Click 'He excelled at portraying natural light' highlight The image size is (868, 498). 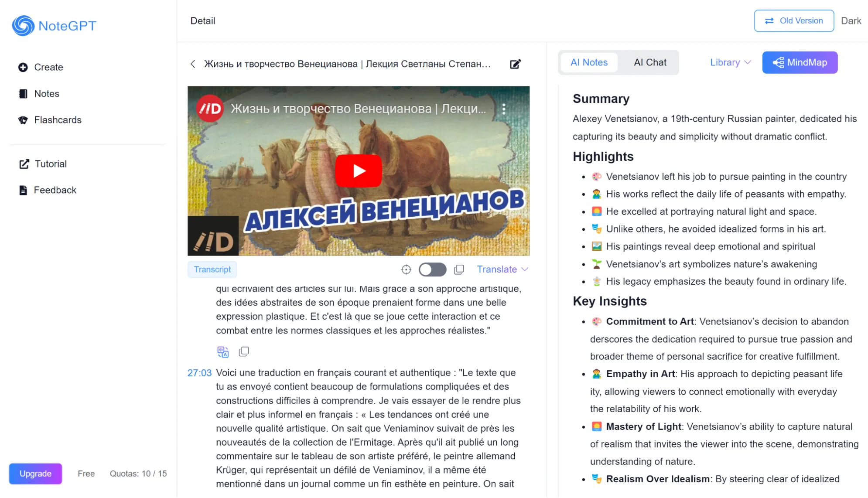[x=711, y=211]
